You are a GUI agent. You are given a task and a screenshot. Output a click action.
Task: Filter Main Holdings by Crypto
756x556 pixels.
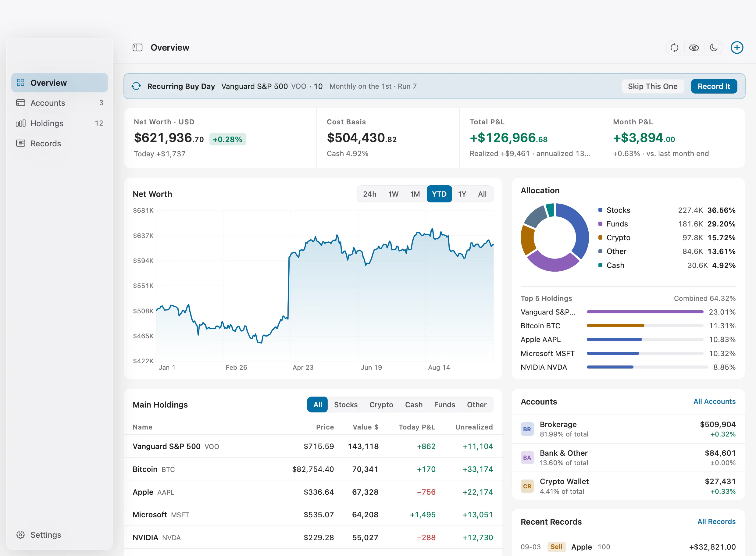click(x=381, y=405)
